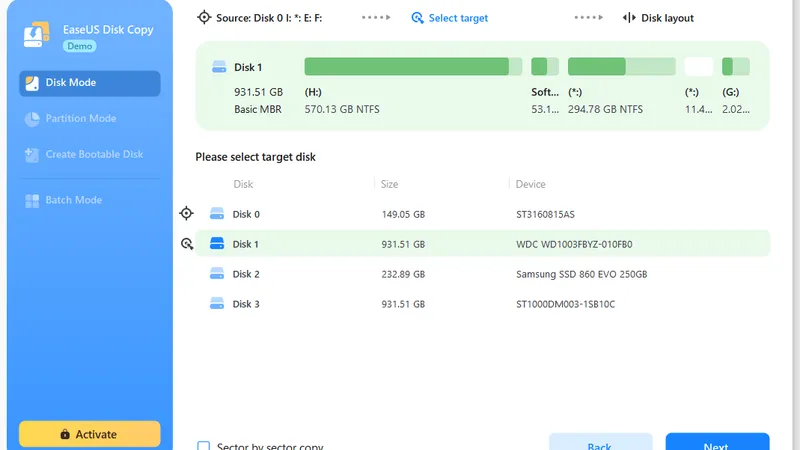This screenshot has width=800, height=450.
Task: Click the Batch Mode grid icon
Action: click(x=32, y=201)
